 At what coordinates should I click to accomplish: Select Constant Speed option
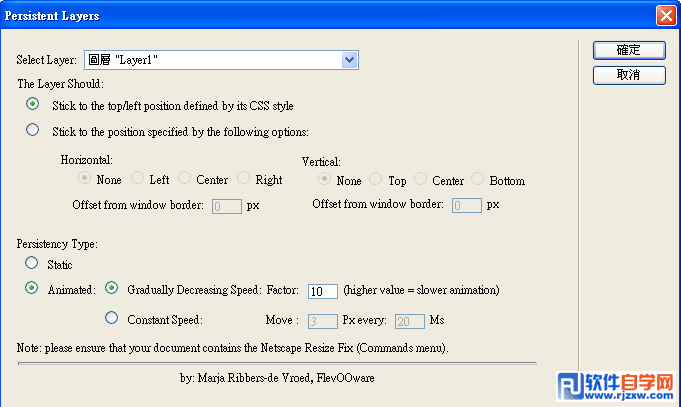[112, 318]
